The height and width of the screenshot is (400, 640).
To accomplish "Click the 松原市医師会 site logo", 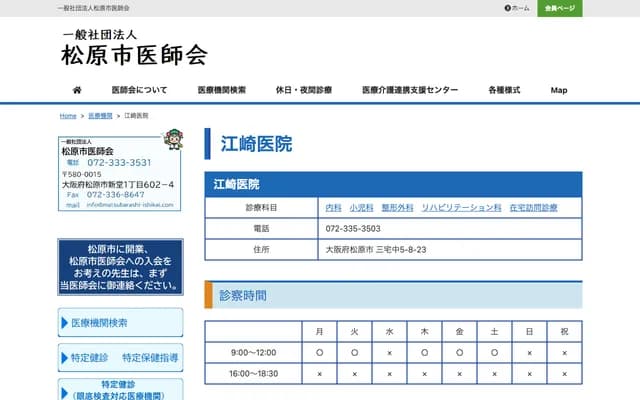I will point(134,47).
